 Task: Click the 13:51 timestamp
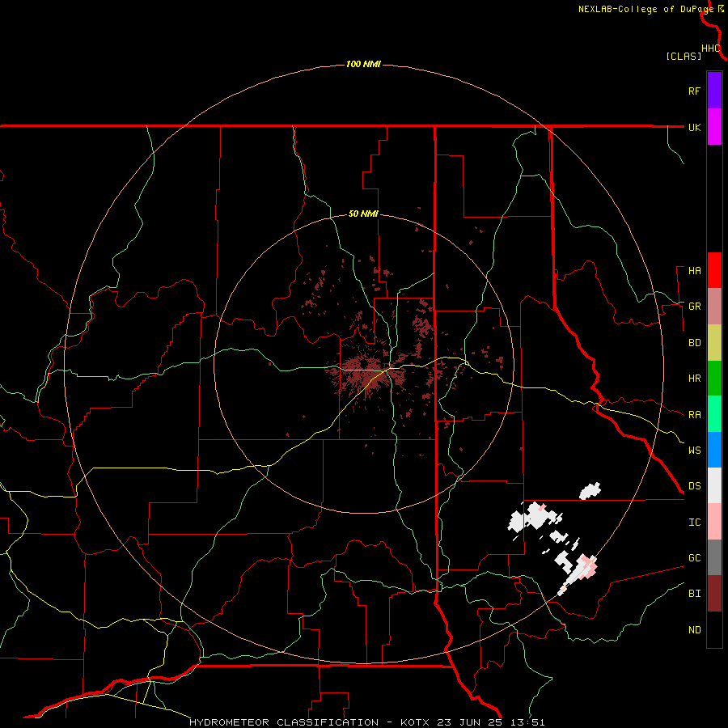527,722
